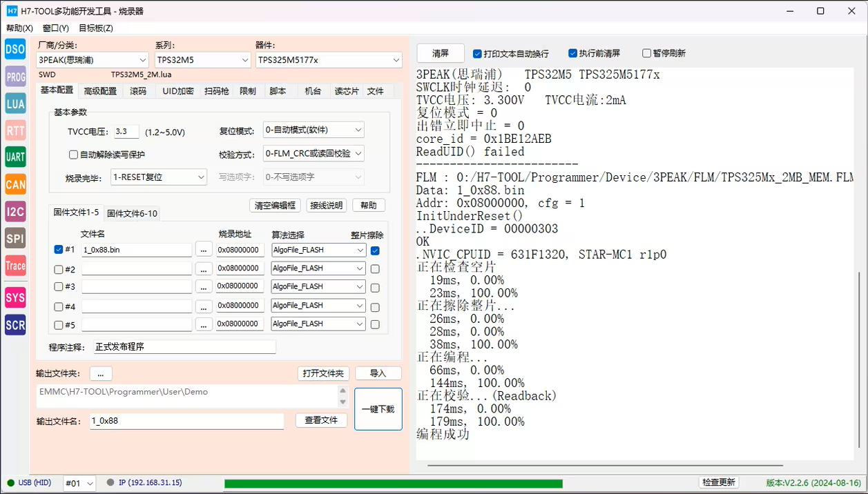Open the 复位模式 dropdown
The image size is (868, 494).
[x=314, y=130]
